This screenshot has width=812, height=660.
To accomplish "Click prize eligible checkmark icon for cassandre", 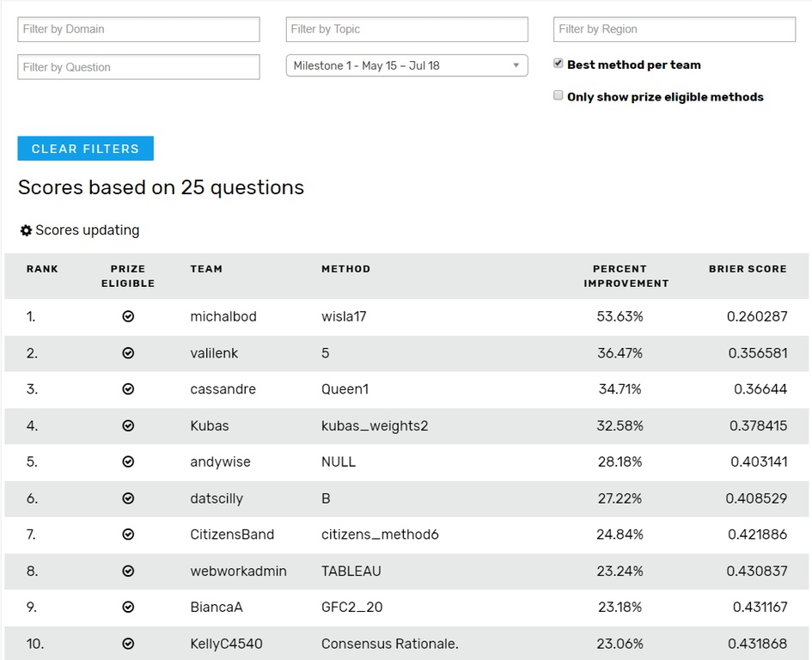I will (128, 389).
